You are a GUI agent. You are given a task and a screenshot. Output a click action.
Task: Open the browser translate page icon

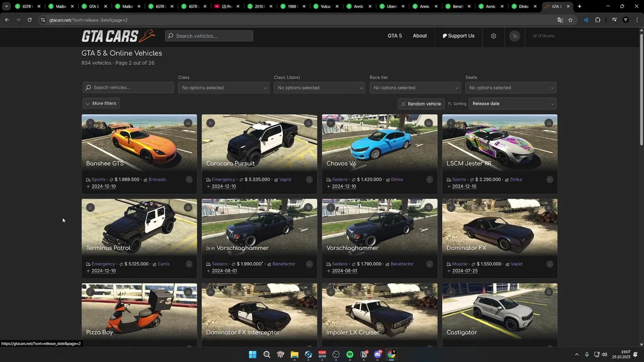tap(560, 20)
